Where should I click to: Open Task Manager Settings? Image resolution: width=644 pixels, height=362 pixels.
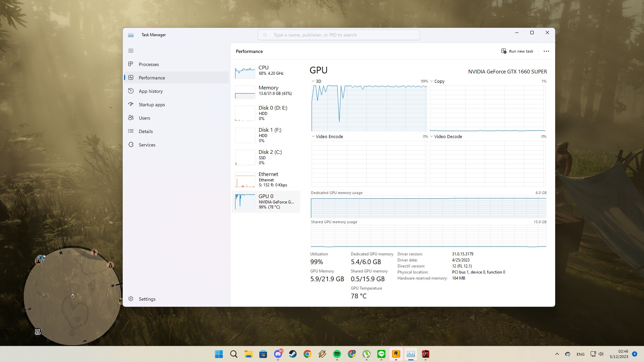176,299
